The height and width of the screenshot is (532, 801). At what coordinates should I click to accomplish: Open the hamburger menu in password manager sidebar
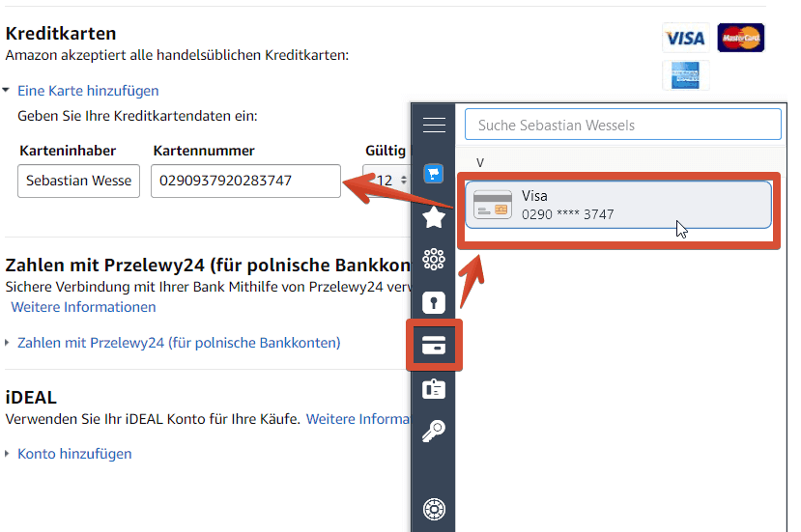(434, 126)
